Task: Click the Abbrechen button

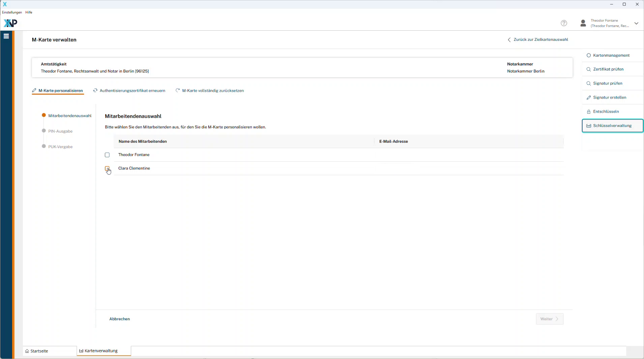Action: 119,319
